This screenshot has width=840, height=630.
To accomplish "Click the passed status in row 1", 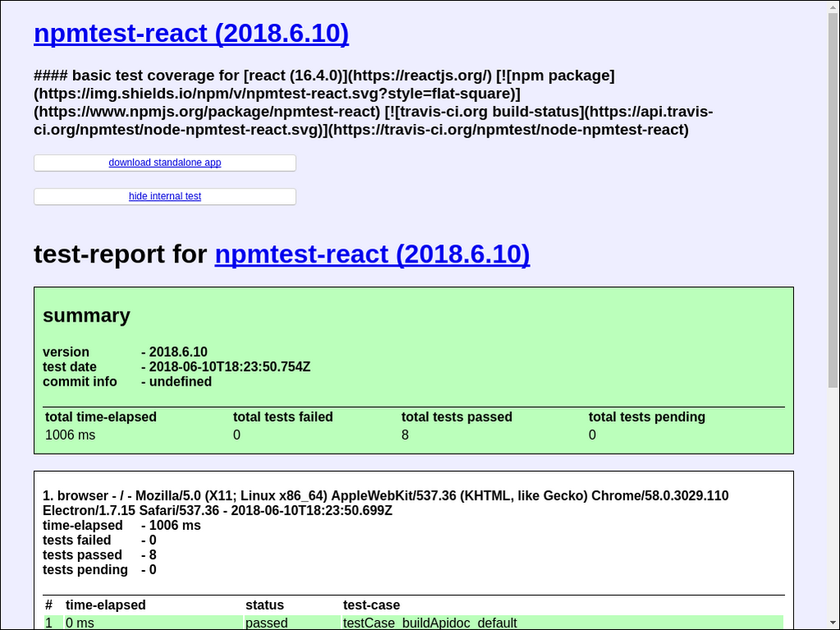I will click(x=267, y=623).
